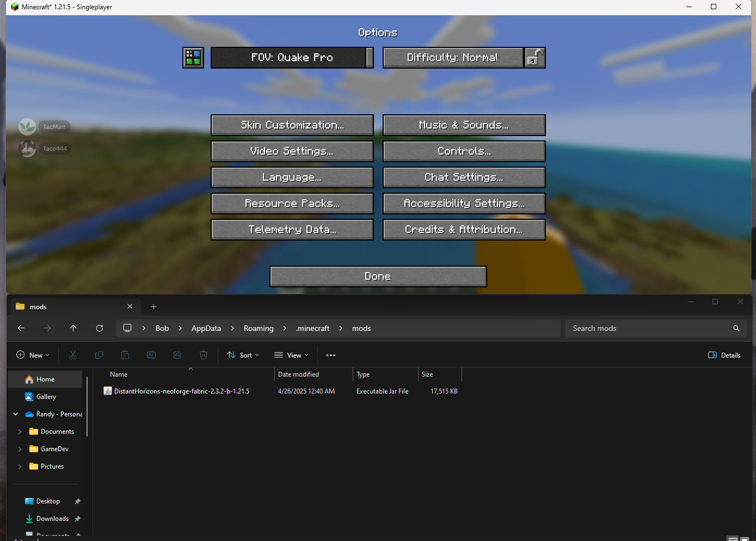Expand the GameDev folder tree node

[x=20, y=449]
